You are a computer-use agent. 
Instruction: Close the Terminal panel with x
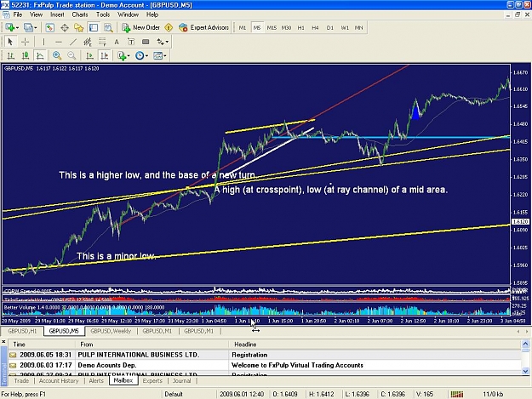click(3, 342)
